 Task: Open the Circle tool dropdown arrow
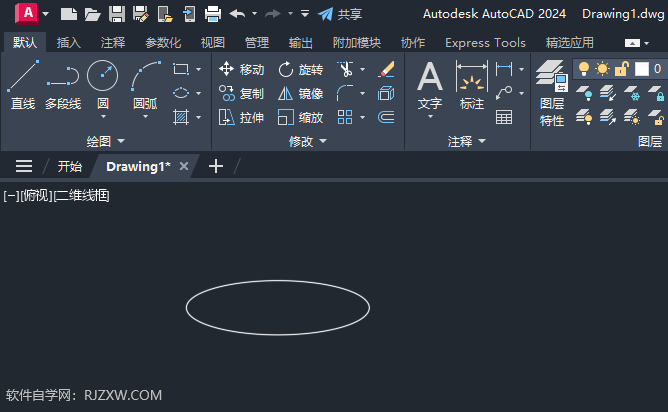click(103, 116)
